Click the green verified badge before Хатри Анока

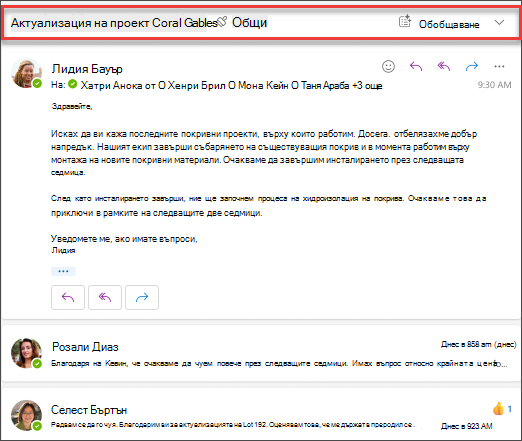point(72,84)
